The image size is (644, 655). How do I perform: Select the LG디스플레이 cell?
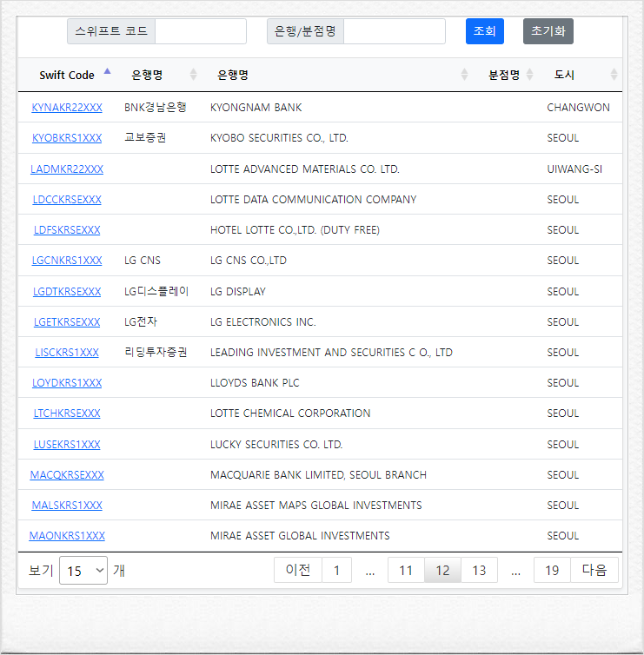[156, 292]
